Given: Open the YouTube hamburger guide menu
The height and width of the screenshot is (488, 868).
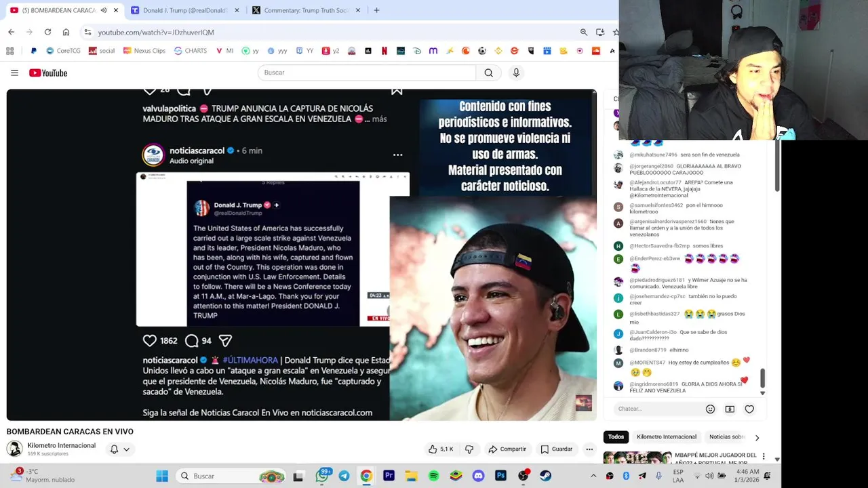Looking at the screenshot, I should 14,73.
